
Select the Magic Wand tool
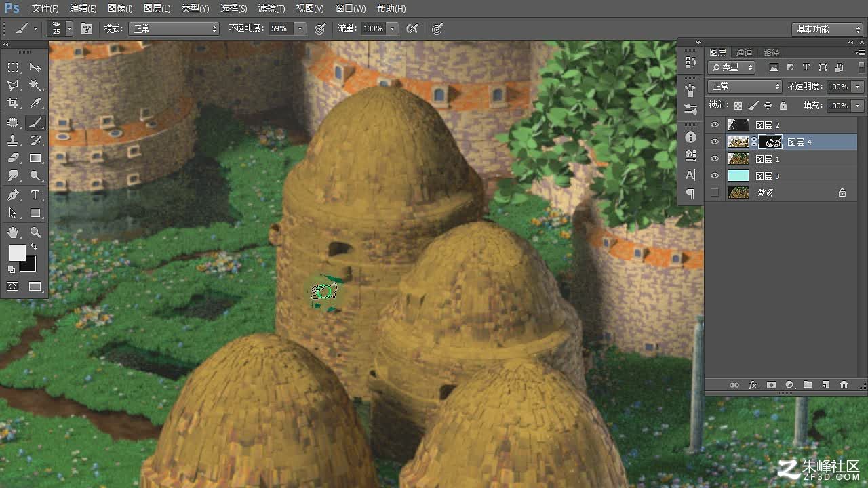coord(35,85)
